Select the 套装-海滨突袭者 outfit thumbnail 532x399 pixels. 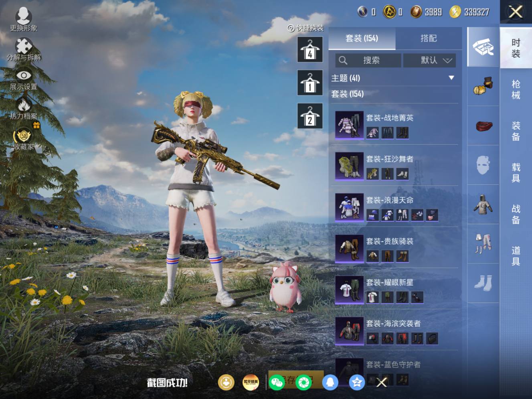pyautogui.click(x=349, y=331)
